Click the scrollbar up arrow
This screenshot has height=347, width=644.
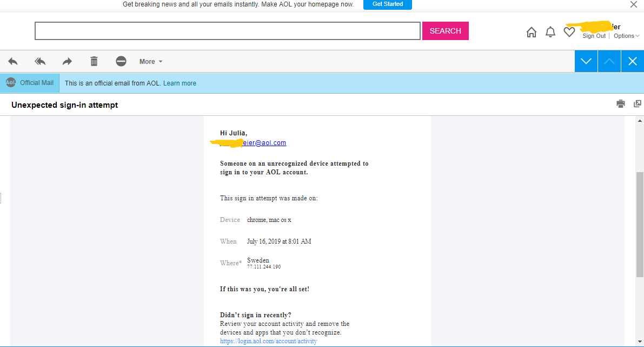point(640,121)
